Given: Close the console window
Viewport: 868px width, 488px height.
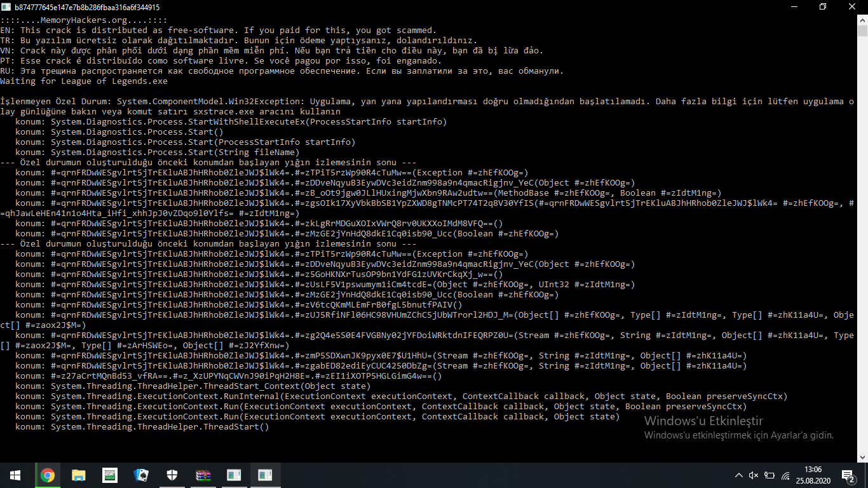Looking at the screenshot, I should pos(852,7).
